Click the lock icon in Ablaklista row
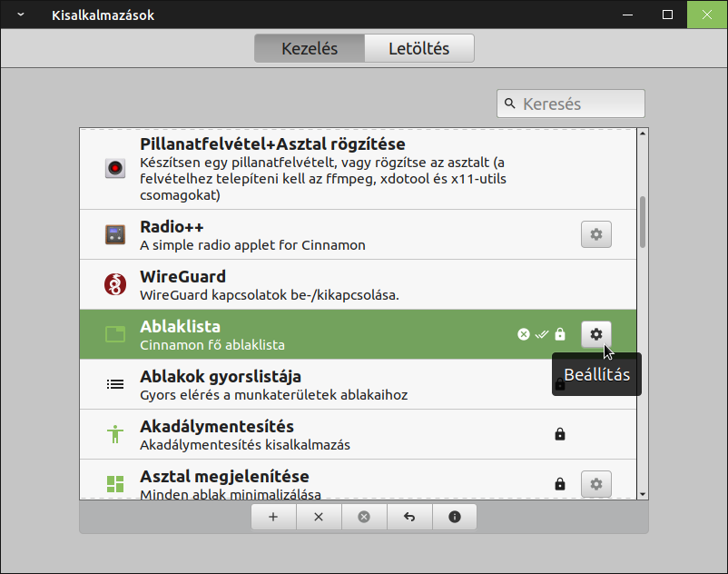The width and height of the screenshot is (728, 574). 560,334
